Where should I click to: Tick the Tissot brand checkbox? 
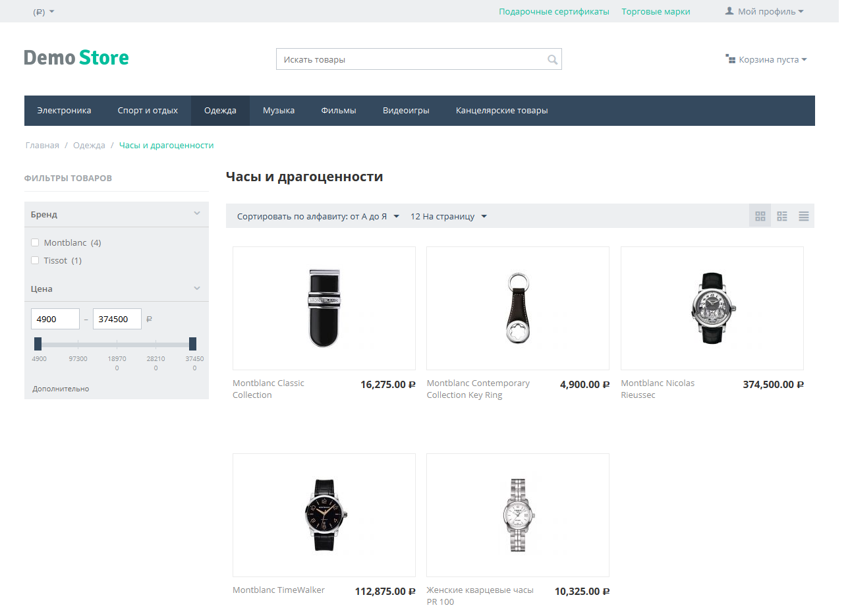35,260
